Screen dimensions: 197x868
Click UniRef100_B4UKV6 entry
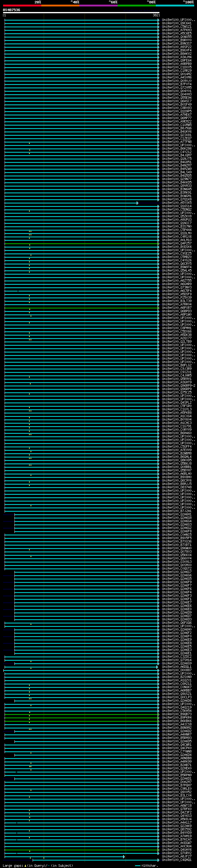pos(177,132)
